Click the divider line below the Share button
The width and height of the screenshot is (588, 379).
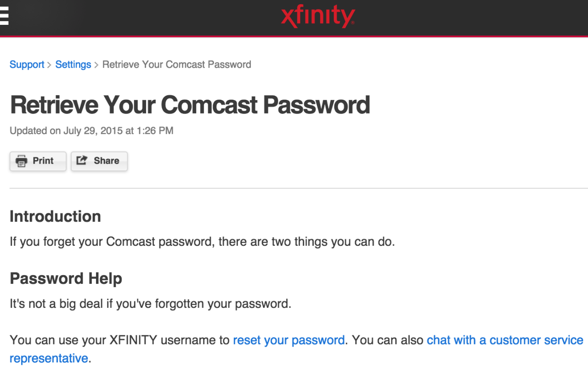pos(294,188)
